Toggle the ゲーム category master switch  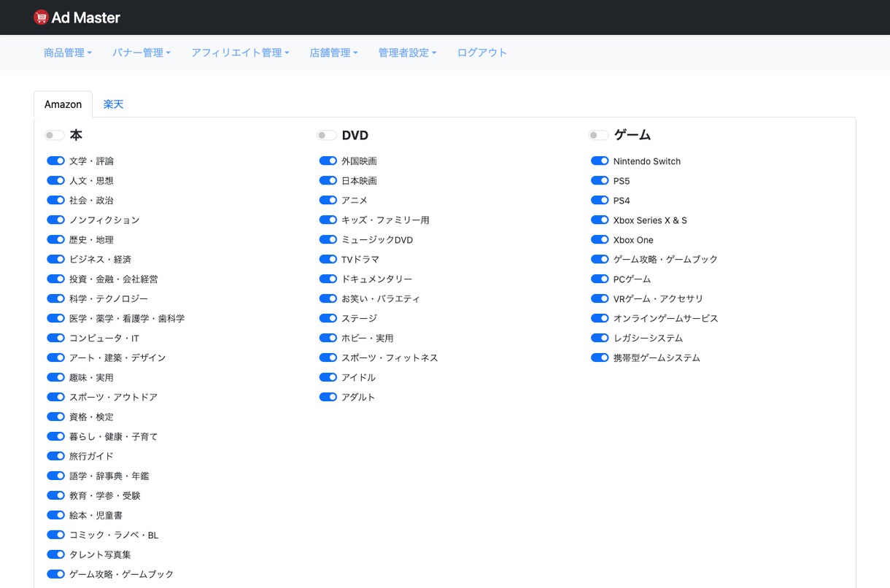click(x=599, y=135)
